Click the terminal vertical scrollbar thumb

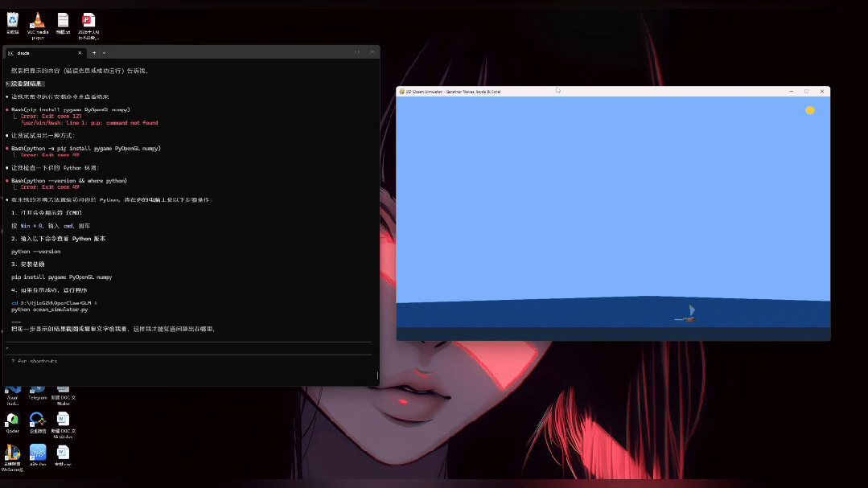[x=377, y=375]
